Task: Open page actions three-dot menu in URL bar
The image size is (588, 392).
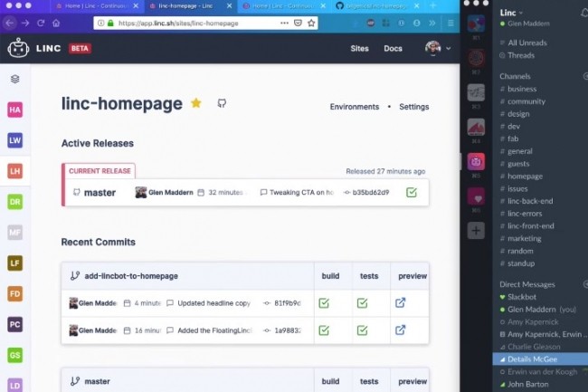Action: [284, 24]
